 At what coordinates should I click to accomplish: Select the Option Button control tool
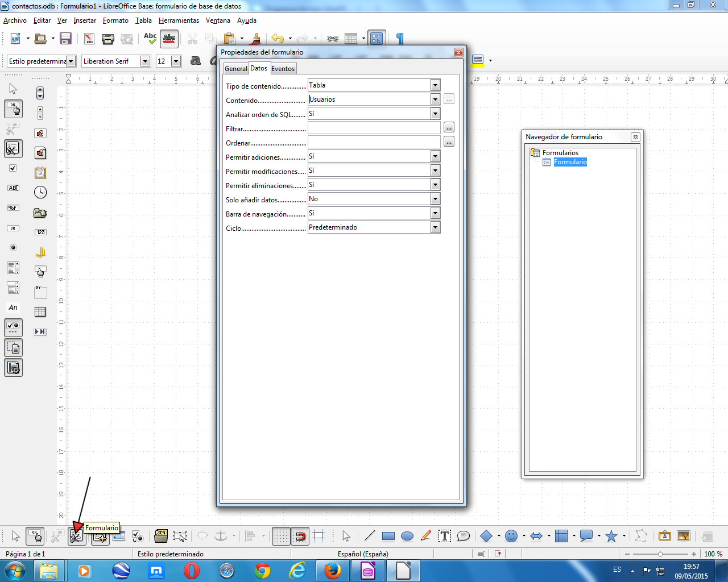(13, 248)
